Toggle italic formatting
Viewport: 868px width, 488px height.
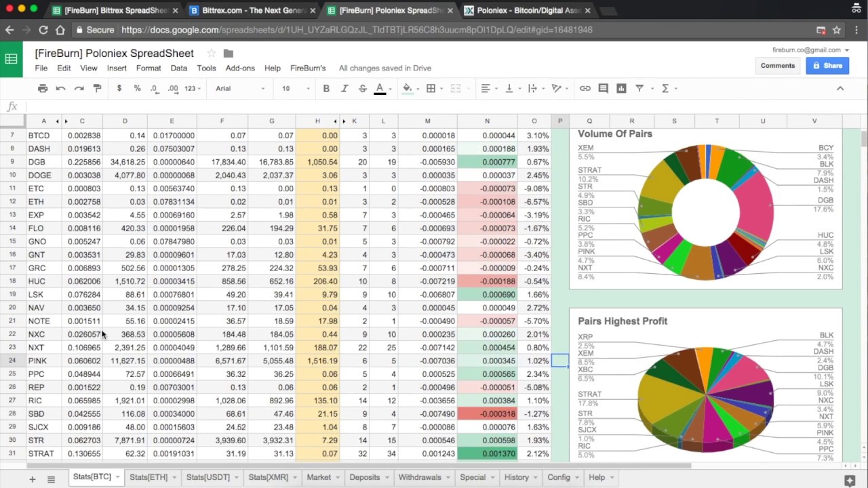344,88
